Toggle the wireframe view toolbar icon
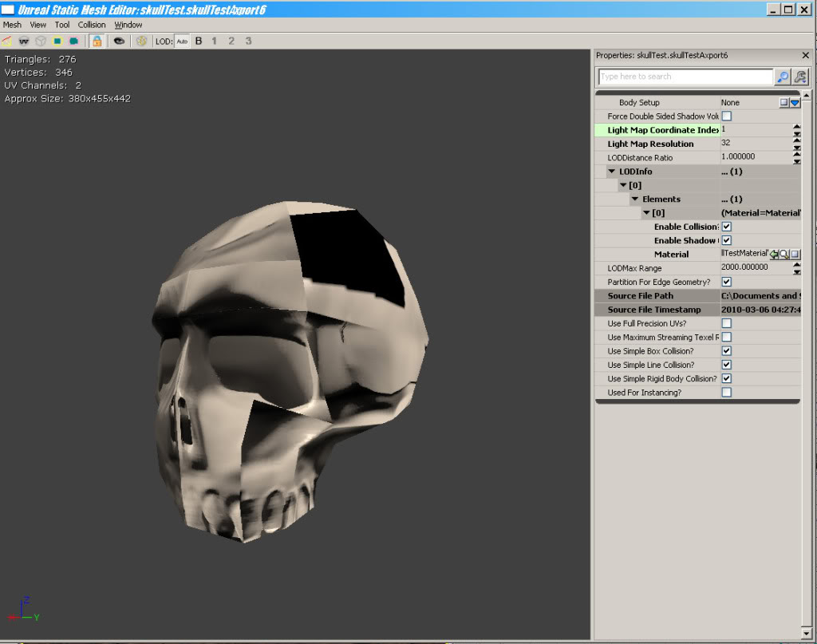The height and width of the screenshot is (644, 817). (6, 41)
